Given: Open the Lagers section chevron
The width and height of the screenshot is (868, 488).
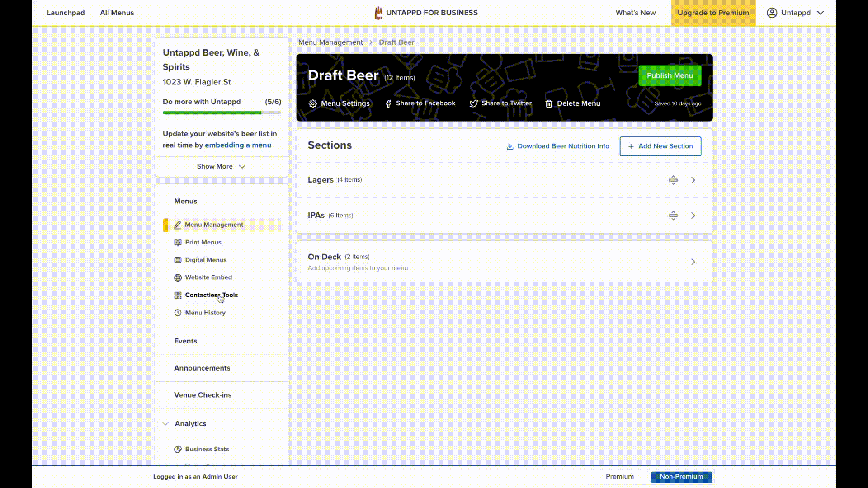Looking at the screenshot, I should 693,180.
